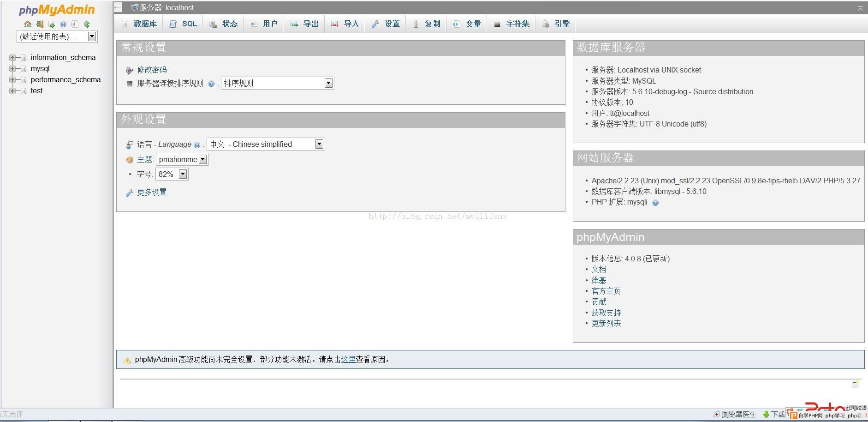Click the 主题 theme link
This screenshot has width=868, height=422.
tap(144, 159)
